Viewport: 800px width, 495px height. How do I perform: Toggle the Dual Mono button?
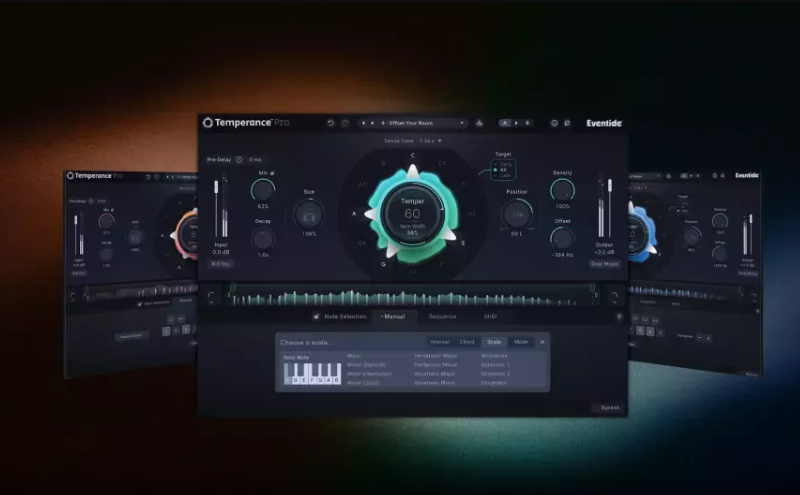[604, 264]
